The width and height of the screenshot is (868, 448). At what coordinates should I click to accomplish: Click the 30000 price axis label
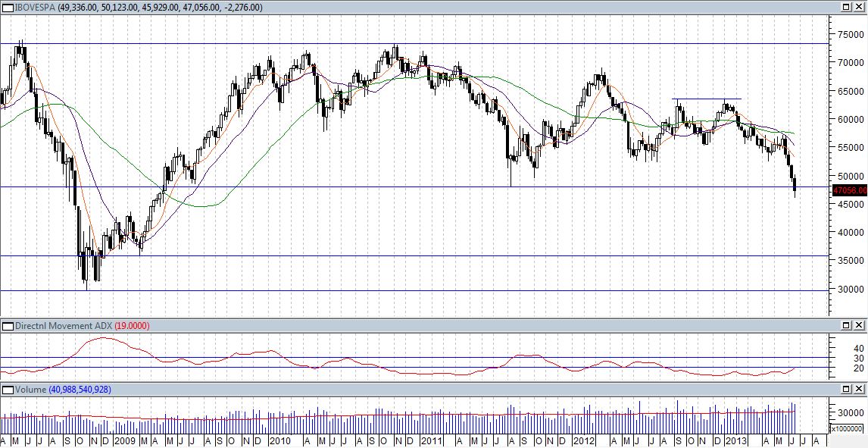coord(851,289)
